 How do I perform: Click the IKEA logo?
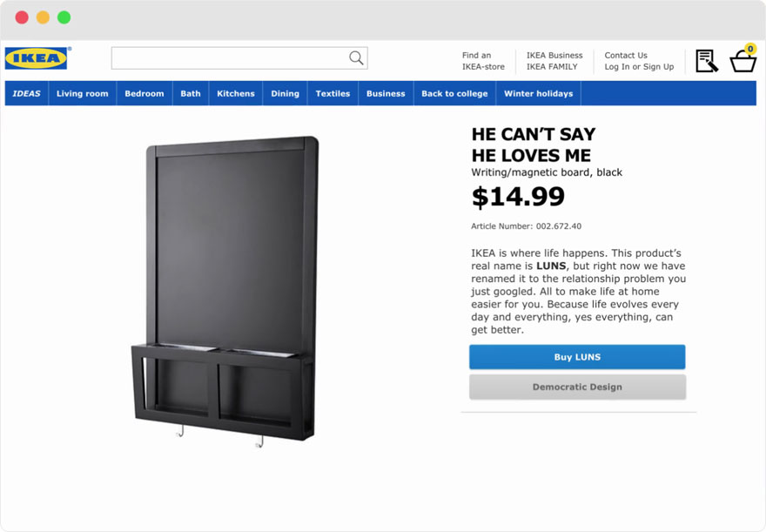37,58
